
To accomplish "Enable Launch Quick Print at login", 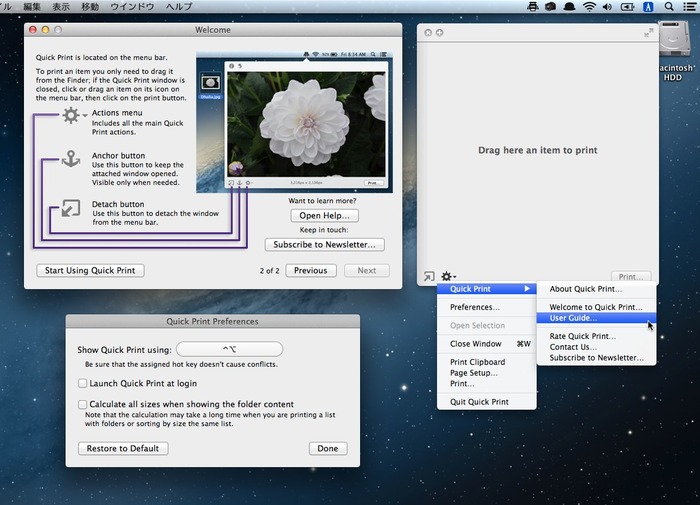I will pos(82,383).
